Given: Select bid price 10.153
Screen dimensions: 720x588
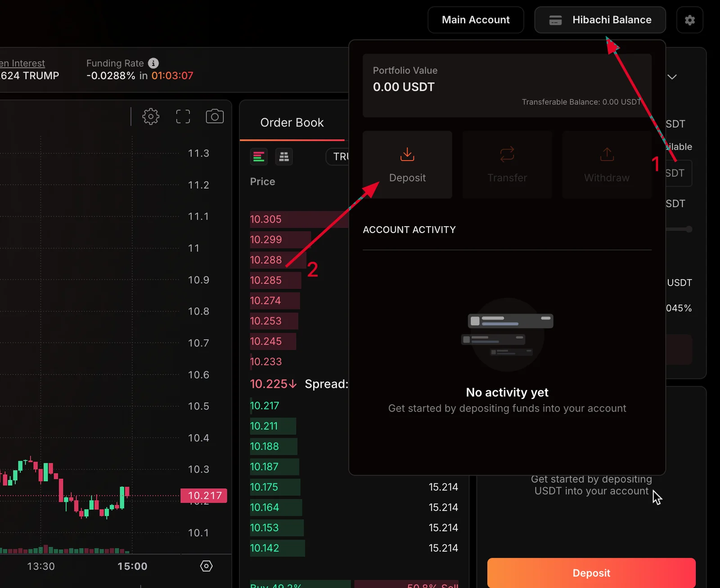Looking at the screenshot, I should pos(264,528).
